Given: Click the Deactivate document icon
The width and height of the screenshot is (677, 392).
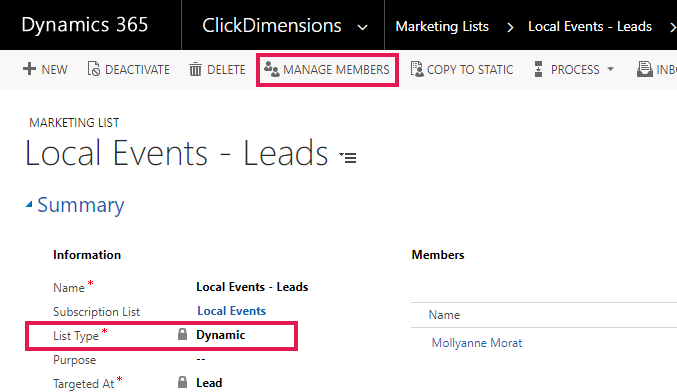Looking at the screenshot, I should coord(93,69).
